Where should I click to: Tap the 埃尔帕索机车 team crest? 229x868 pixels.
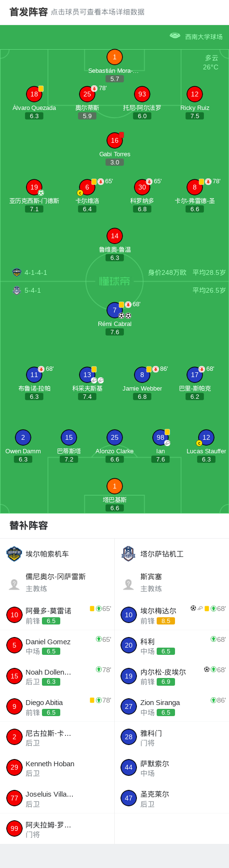coord(14,554)
